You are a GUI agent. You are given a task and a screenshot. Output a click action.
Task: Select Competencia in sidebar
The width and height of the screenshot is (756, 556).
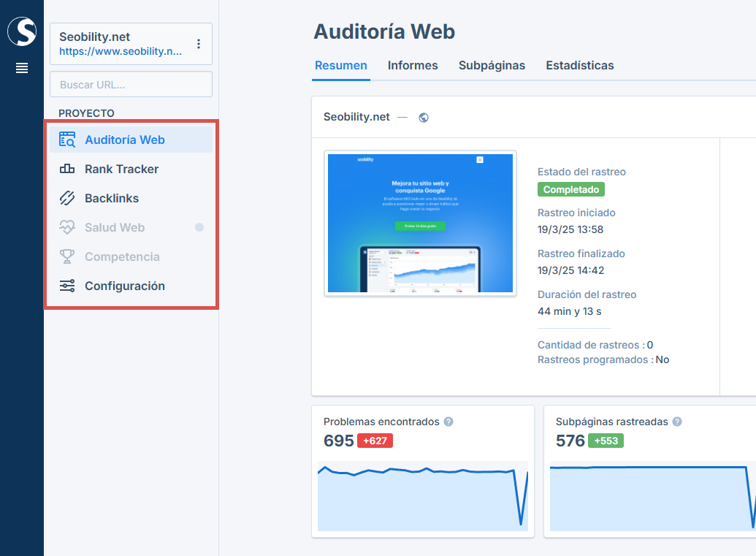(131, 256)
